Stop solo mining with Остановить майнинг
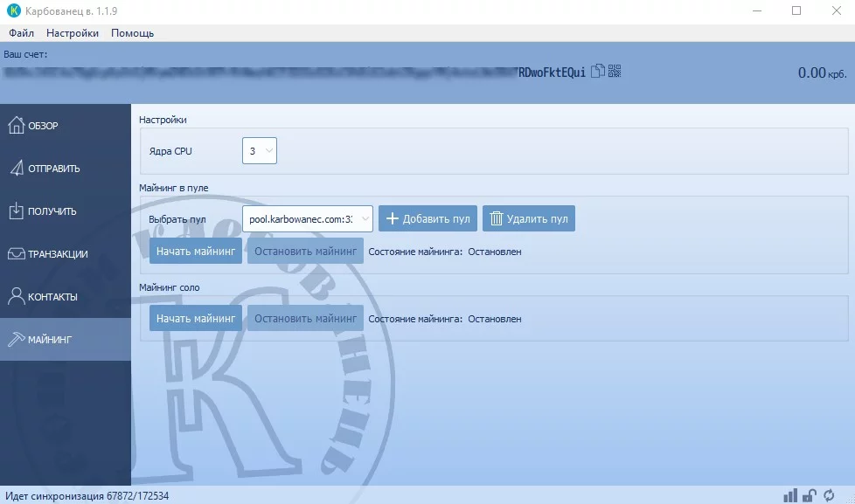 305,318
